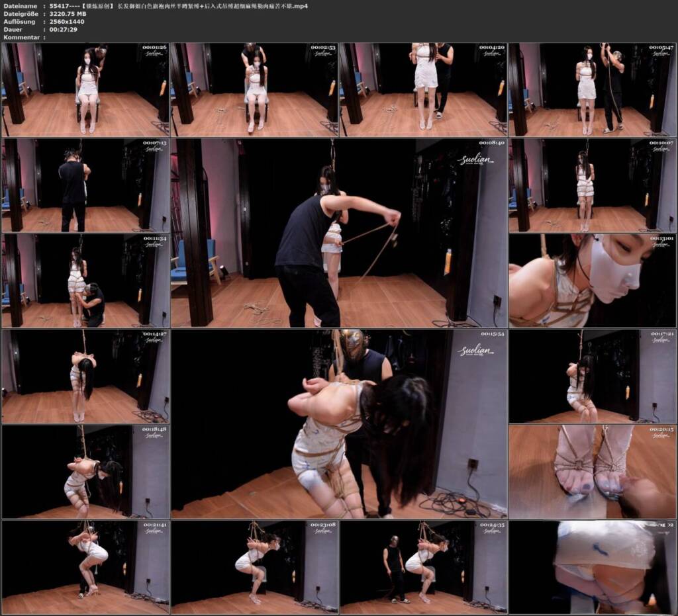Viewport: 678px width, 616px height.
Task: Click the 'Dateigröße' label
Action: pyautogui.click(x=21, y=14)
